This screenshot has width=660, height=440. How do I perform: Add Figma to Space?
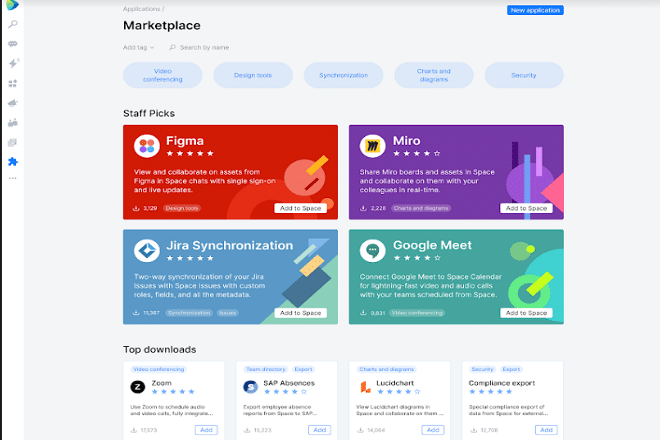point(301,208)
